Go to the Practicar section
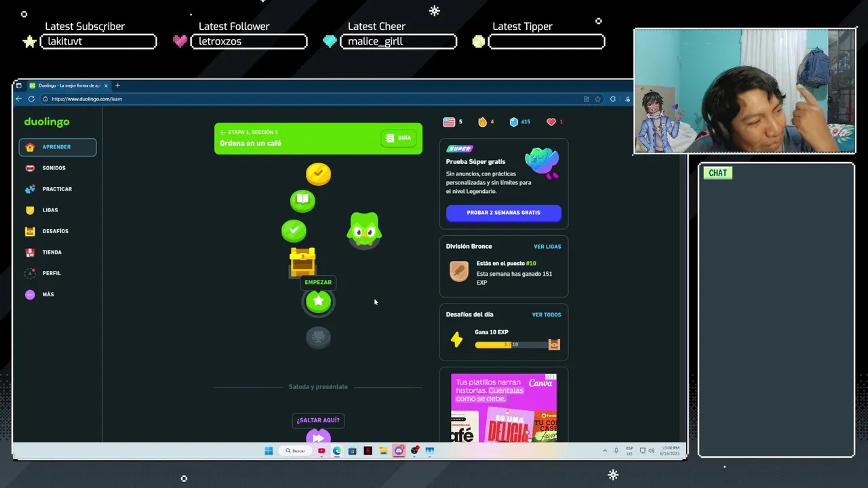868x488 pixels. [58, 189]
